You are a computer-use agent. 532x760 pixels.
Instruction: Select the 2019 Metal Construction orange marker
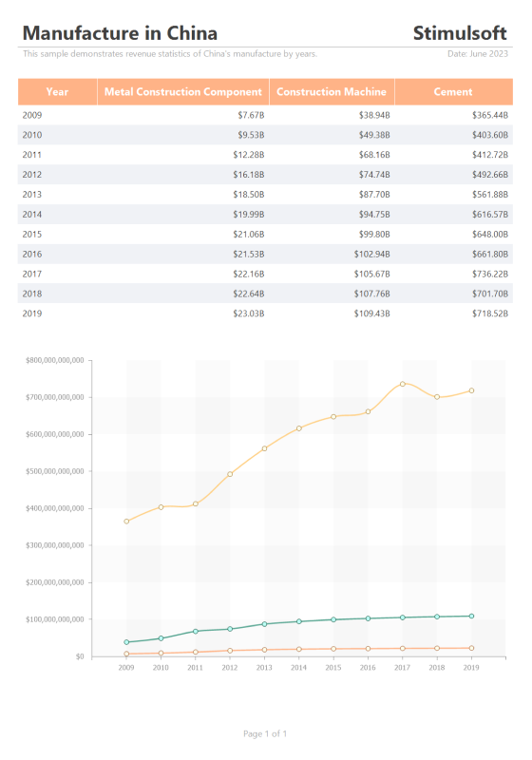tap(471, 648)
